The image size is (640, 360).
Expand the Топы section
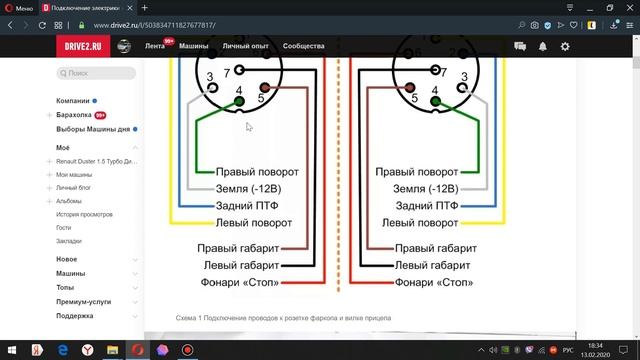click(x=135, y=288)
